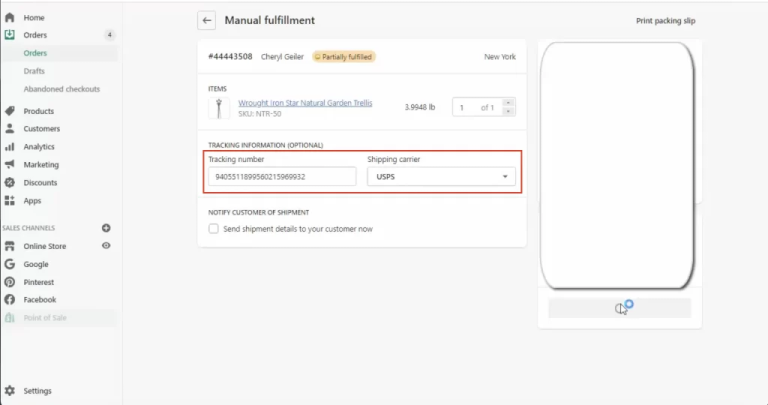Open the Discounts icon in sidebar
Image resolution: width=768 pixels, height=405 pixels.
tap(10, 183)
